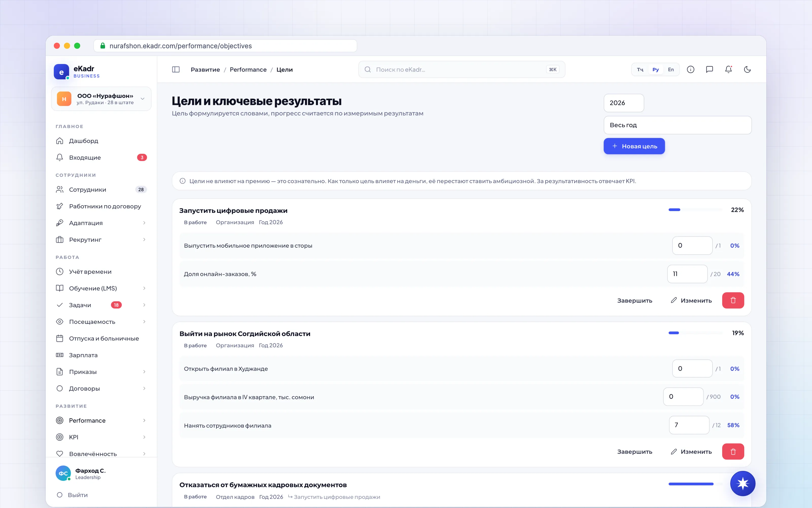
Task: Switch to dark mode moon icon
Action: click(747, 70)
